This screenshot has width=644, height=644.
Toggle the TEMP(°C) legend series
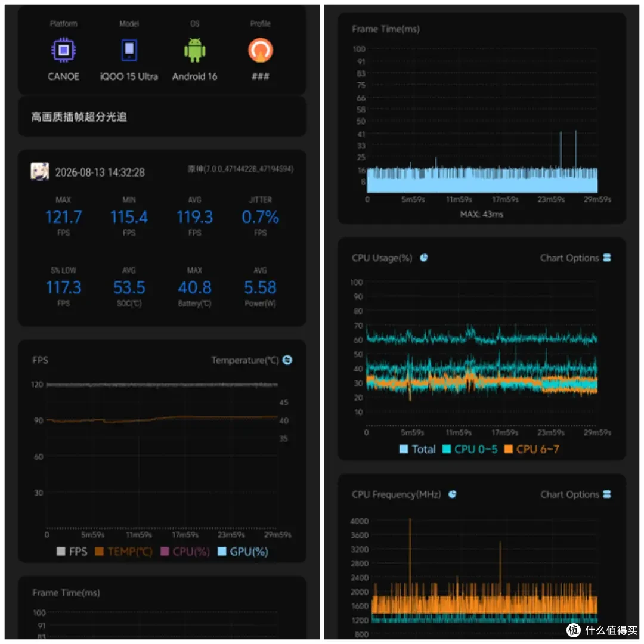point(123,552)
